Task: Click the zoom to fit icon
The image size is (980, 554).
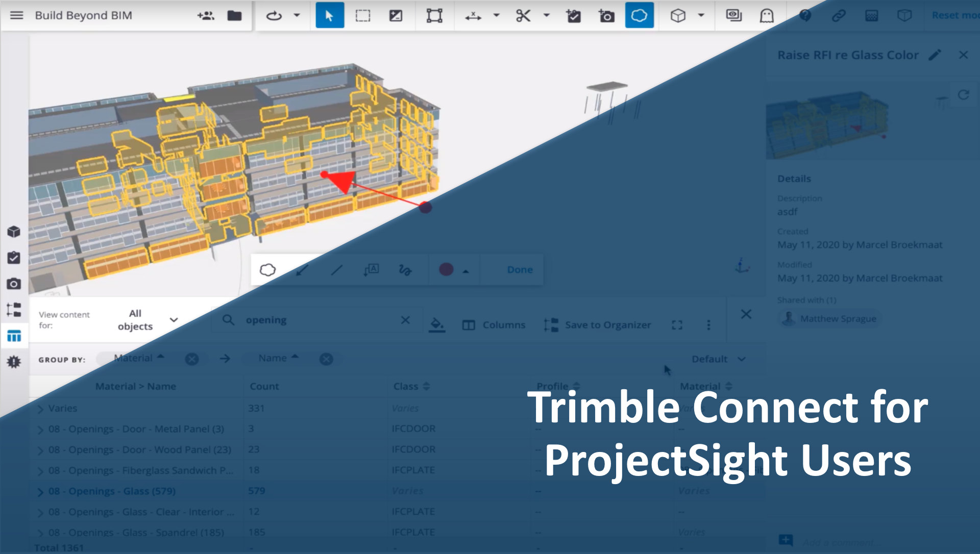Action: pos(434,15)
